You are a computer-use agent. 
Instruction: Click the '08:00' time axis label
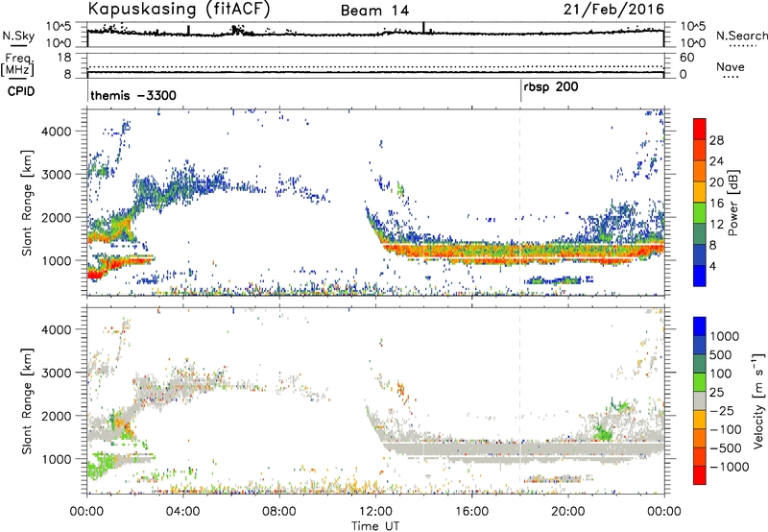click(x=279, y=512)
